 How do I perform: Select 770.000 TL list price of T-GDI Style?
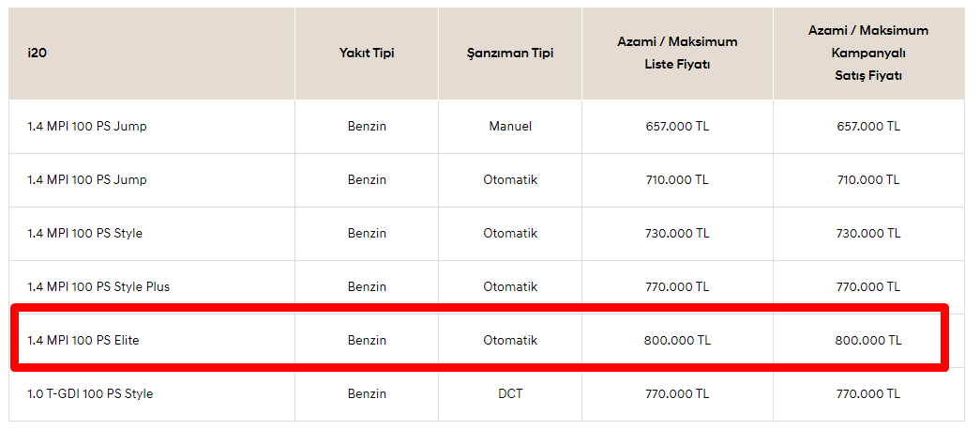pos(677,393)
